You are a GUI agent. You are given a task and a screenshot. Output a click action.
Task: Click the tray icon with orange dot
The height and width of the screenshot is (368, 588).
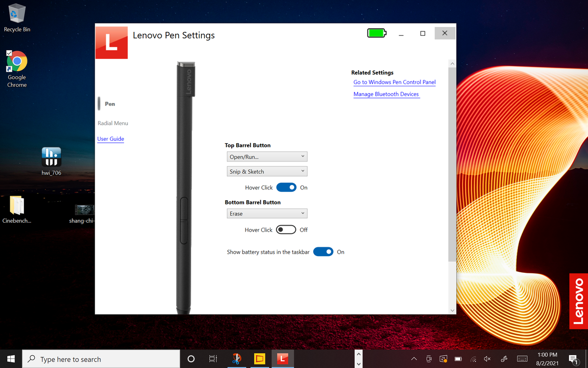tap(443, 359)
